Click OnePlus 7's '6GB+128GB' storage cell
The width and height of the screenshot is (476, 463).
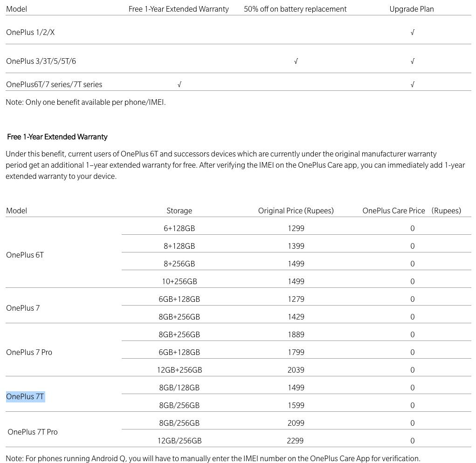tap(179, 299)
